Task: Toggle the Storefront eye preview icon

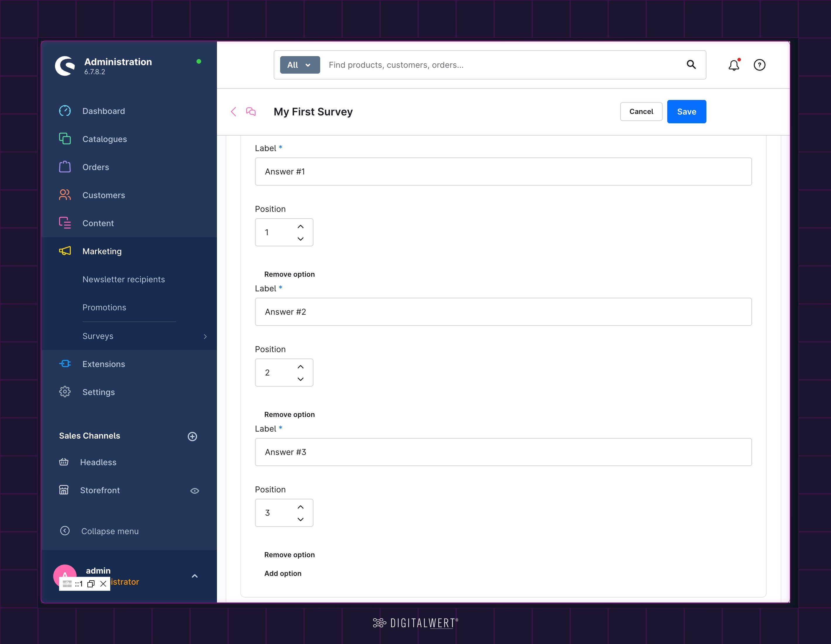Action: pos(194,491)
